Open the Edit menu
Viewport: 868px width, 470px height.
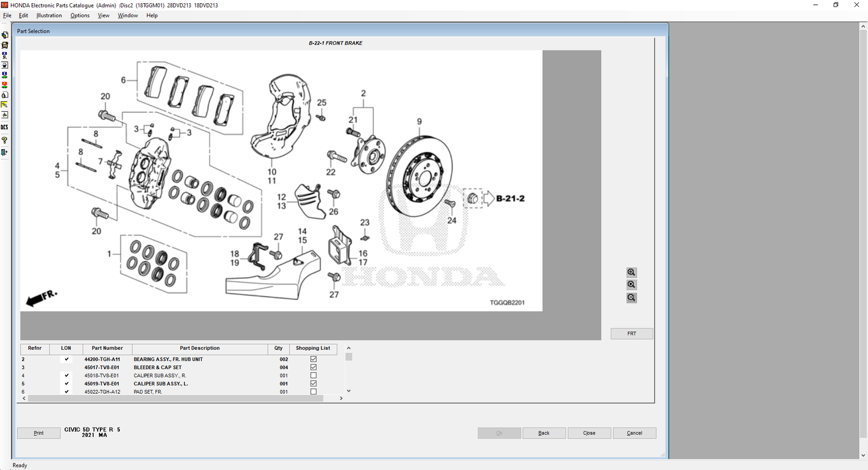pos(23,16)
